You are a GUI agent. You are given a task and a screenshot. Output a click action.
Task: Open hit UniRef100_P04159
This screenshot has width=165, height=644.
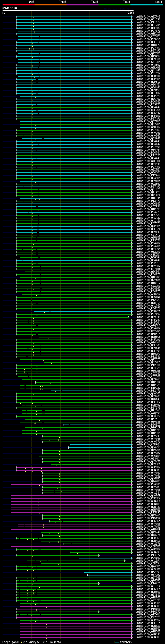pyautogui.click(x=148, y=558)
